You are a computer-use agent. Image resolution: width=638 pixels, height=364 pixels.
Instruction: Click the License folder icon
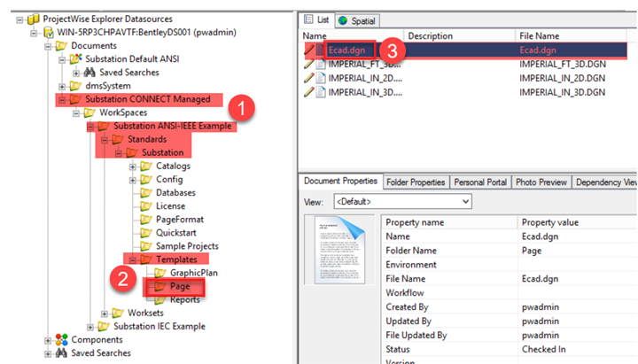click(x=146, y=206)
